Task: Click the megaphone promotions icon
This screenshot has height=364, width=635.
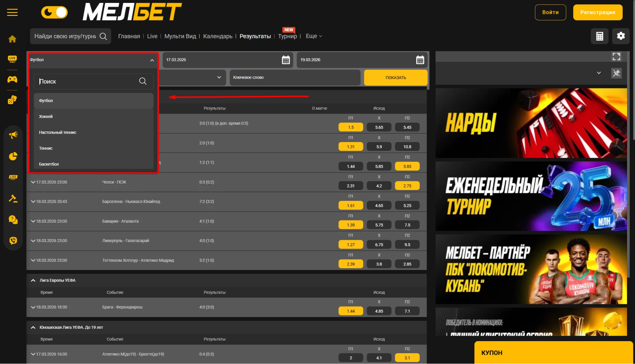Action: click(x=13, y=135)
